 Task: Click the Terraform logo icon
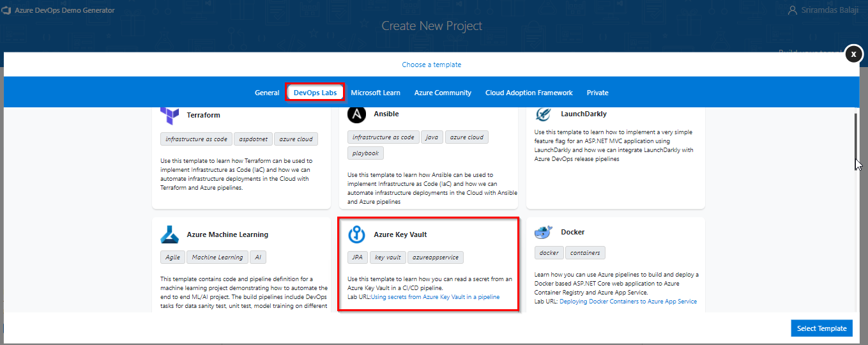click(x=170, y=115)
